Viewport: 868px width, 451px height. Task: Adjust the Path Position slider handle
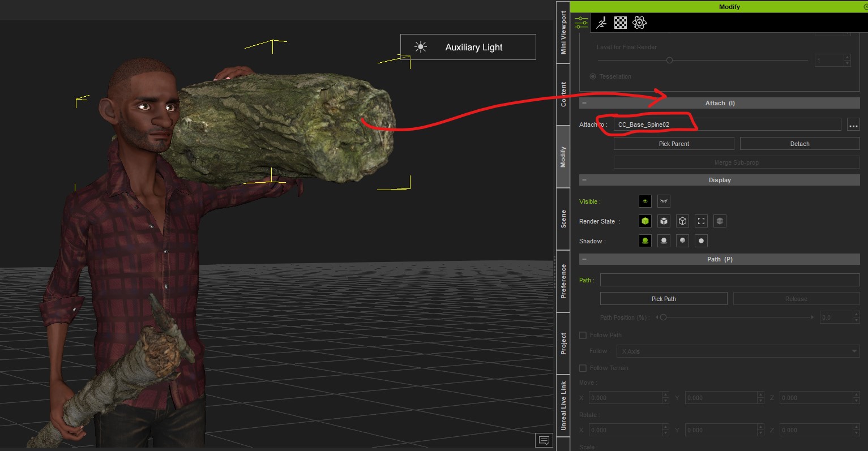tap(663, 317)
